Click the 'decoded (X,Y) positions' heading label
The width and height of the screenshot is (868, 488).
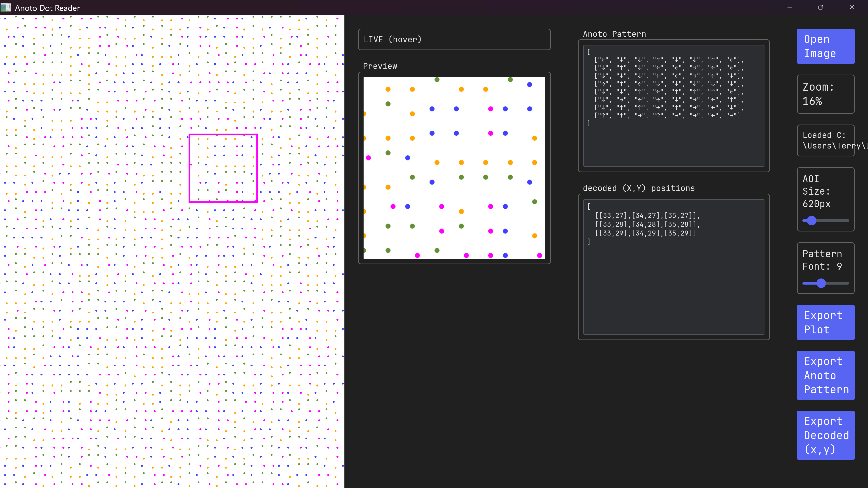click(x=639, y=188)
